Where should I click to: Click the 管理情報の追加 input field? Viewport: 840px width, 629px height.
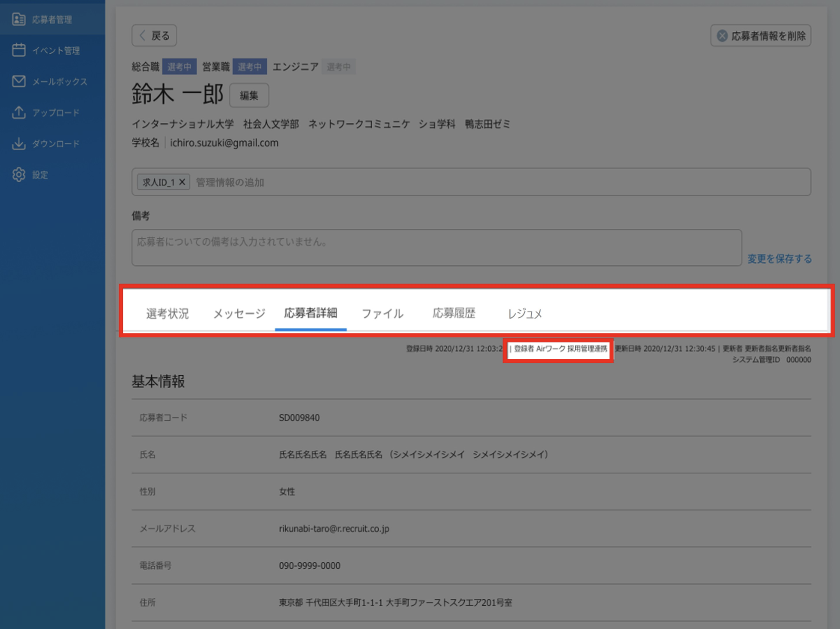pyautogui.click(x=500, y=182)
